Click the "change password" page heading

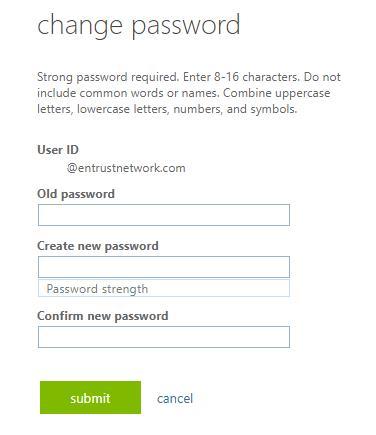[138, 26]
